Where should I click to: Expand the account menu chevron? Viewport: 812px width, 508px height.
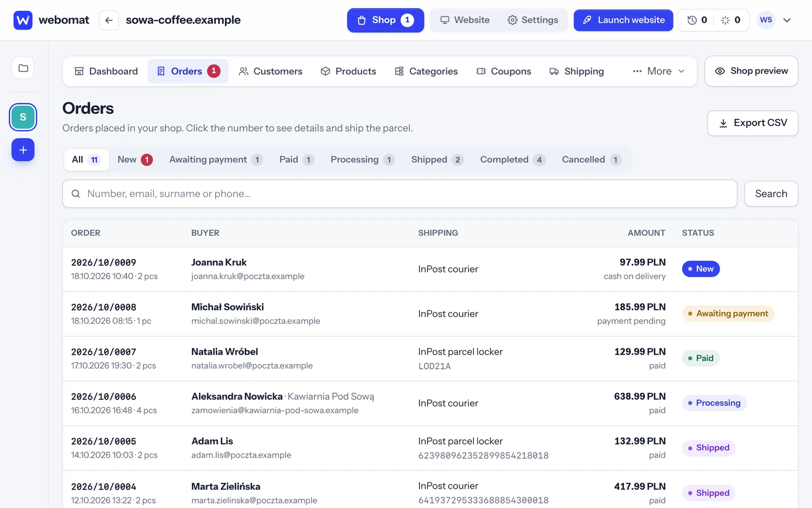(787, 20)
